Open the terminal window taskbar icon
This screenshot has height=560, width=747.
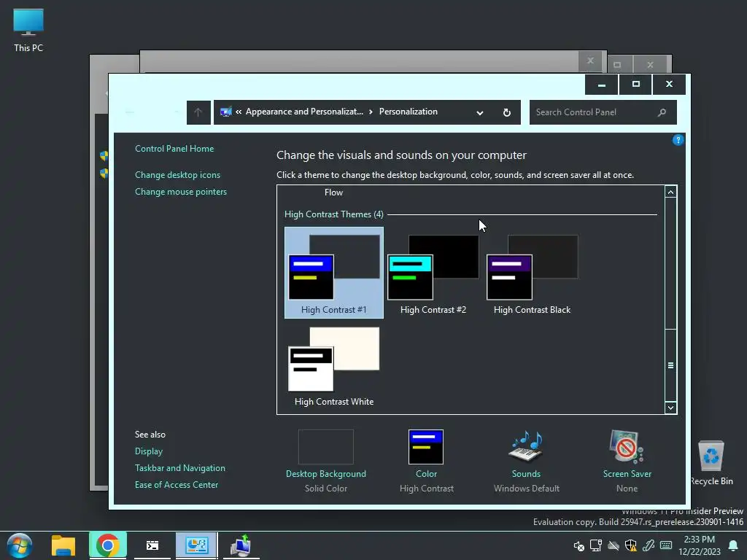[x=152, y=545]
